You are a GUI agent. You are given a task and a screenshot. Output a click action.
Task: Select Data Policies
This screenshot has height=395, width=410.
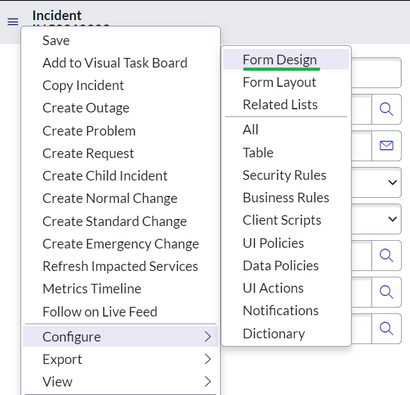[x=281, y=266]
